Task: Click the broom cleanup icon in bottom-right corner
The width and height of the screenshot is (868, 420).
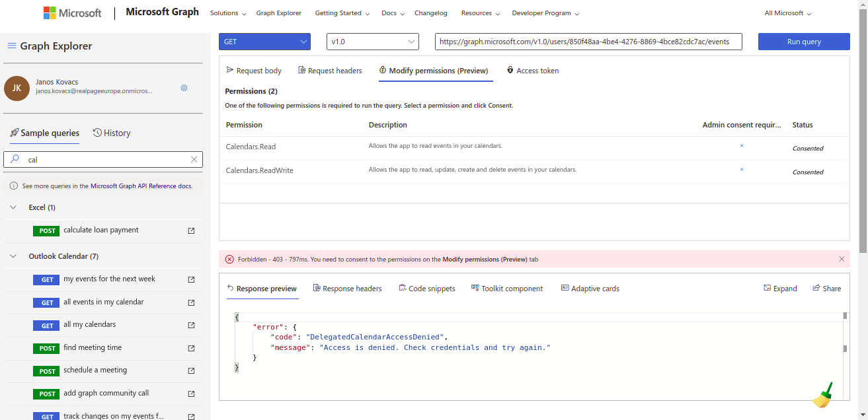Action: [x=823, y=394]
